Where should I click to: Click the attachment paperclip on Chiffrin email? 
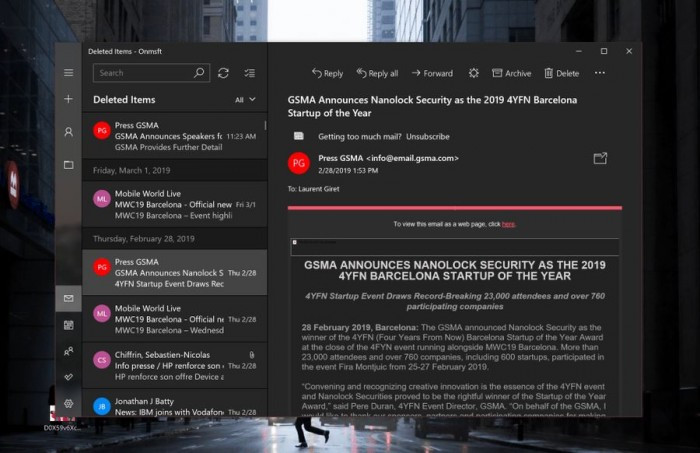tap(252, 355)
